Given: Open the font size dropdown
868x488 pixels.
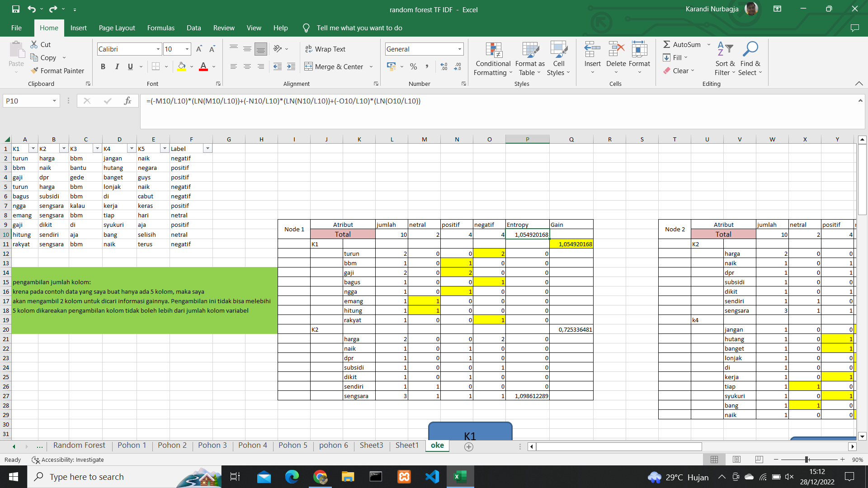Looking at the screenshot, I should 187,49.
